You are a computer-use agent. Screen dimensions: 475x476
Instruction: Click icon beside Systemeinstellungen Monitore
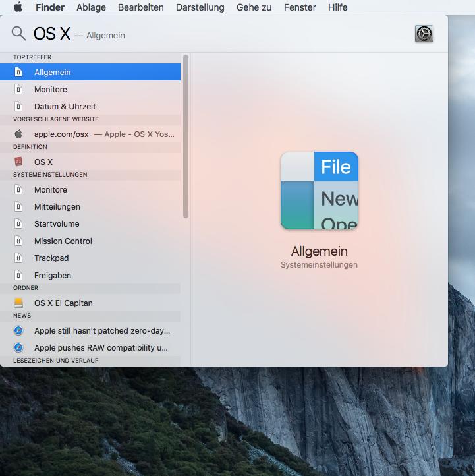[18, 189]
